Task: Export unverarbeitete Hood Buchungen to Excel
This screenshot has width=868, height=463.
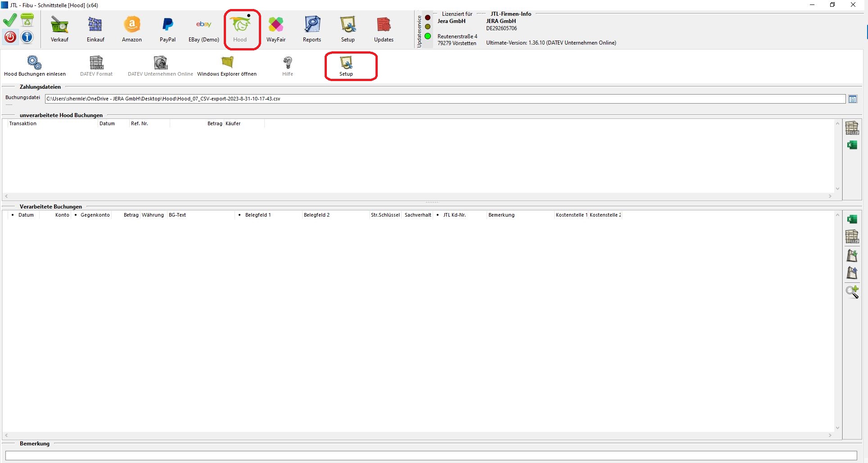Action: [x=852, y=145]
